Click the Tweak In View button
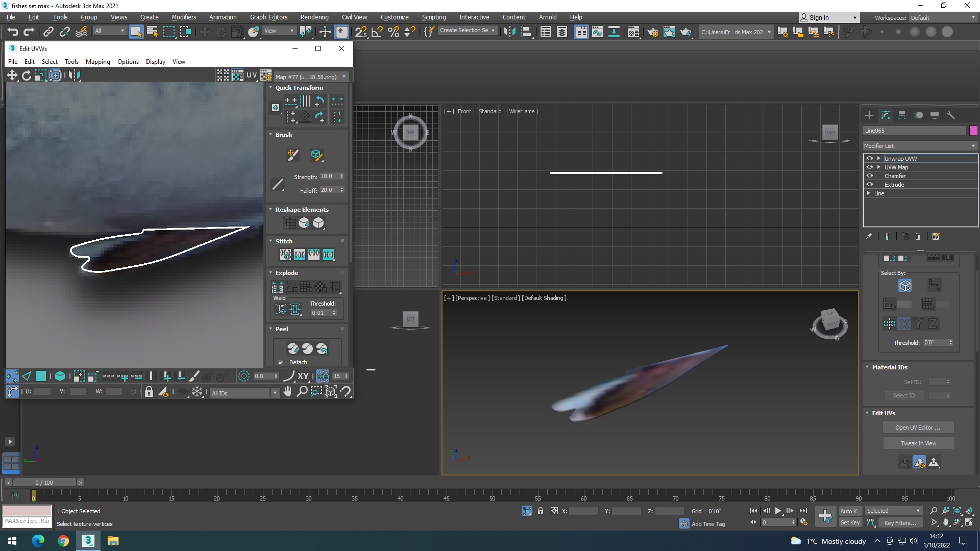The height and width of the screenshot is (551, 980). [918, 443]
